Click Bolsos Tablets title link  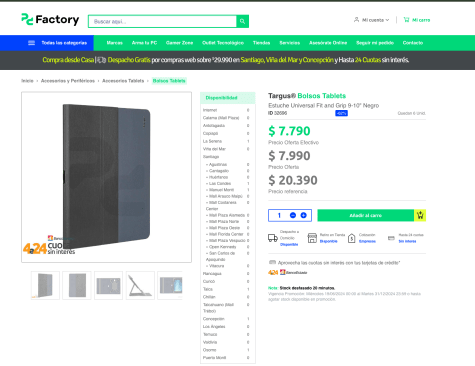[x=321, y=96]
